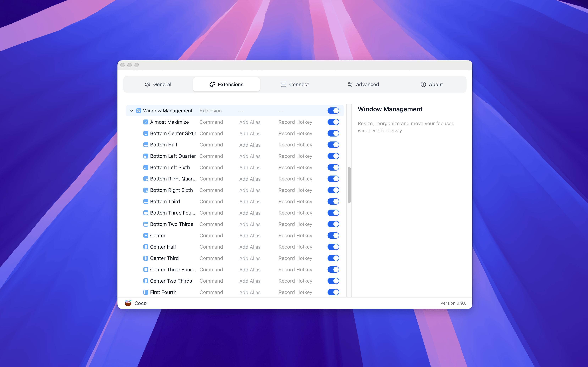
Task: Select the Bottom Right Sixth row
Action: click(171, 190)
